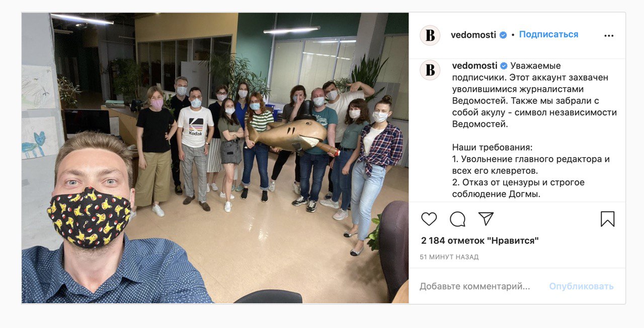This screenshot has width=644, height=328.
Task: Click the Опубликовать button to post the comment
Action: (581, 286)
